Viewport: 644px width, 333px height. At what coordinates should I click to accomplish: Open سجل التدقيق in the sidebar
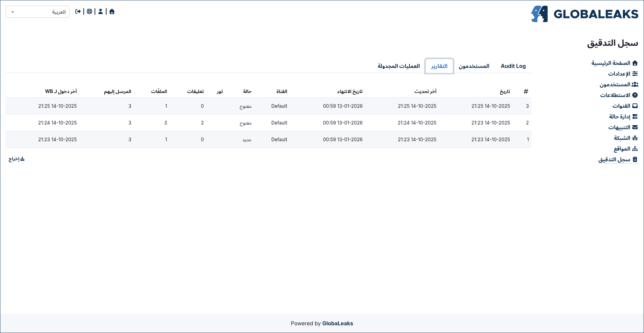(x=618, y=159)
